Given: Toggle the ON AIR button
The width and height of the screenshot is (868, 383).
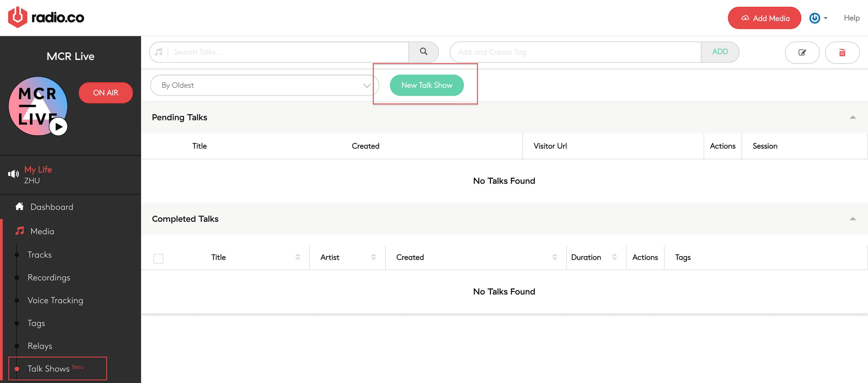Looking at the screenshot, I should click(106, 93).
